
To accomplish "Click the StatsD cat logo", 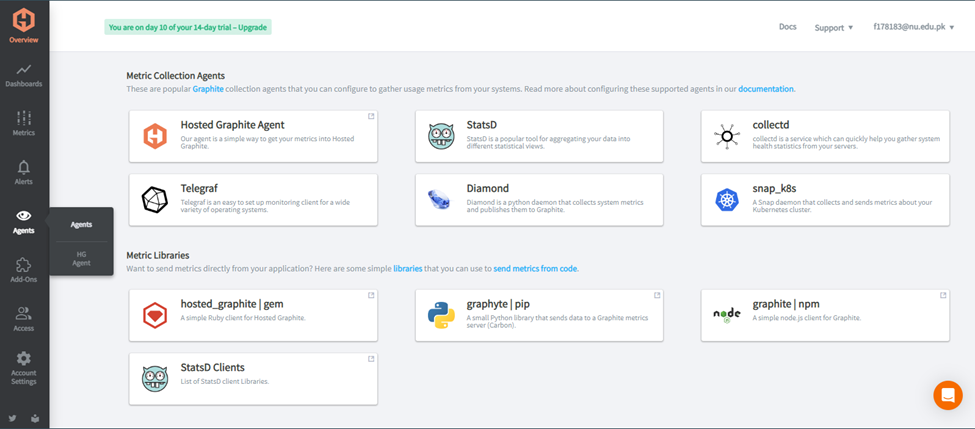I will click(x=441, y=136).
